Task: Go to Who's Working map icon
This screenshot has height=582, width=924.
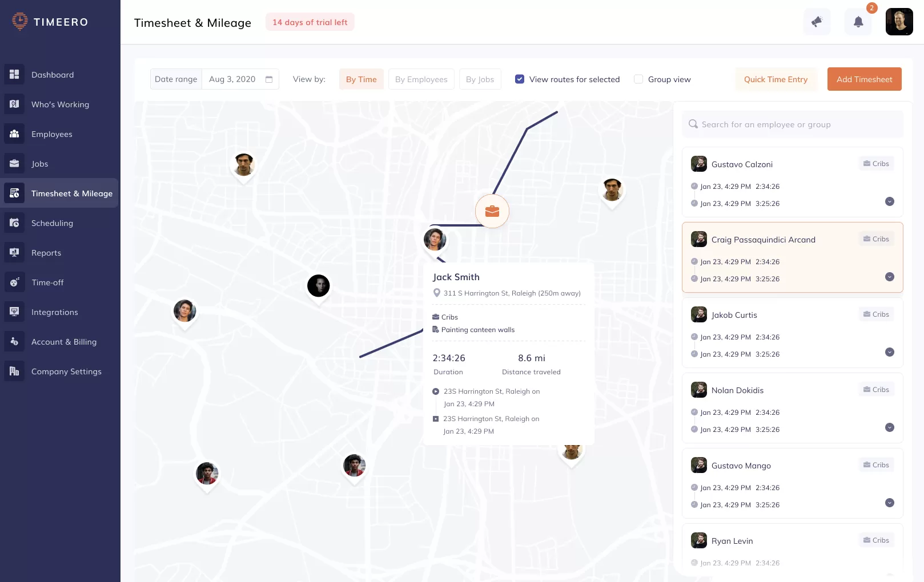Action: [14, 104]
